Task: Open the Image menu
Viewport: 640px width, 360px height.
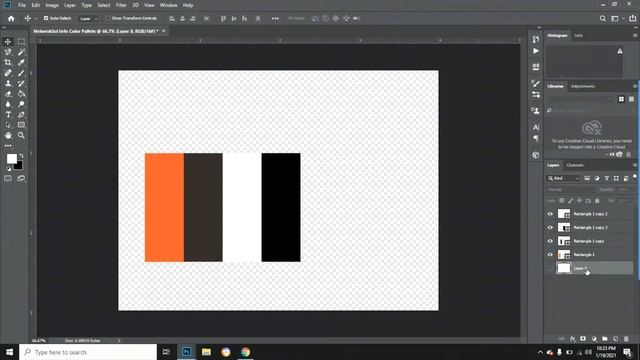Action: pos(52,5)
